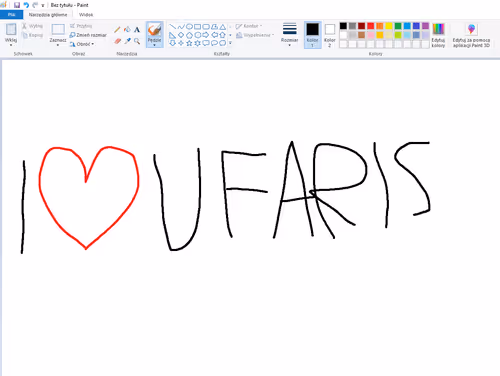Expand the Zaznacz selection options arrow
Screen dimensions: 500x376
[x=58, y=45]
